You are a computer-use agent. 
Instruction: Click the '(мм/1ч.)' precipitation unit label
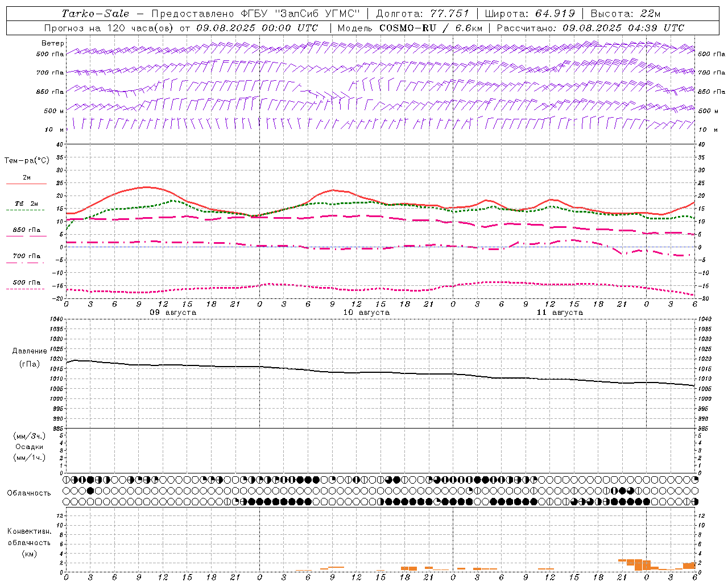(x=30, y=458)
